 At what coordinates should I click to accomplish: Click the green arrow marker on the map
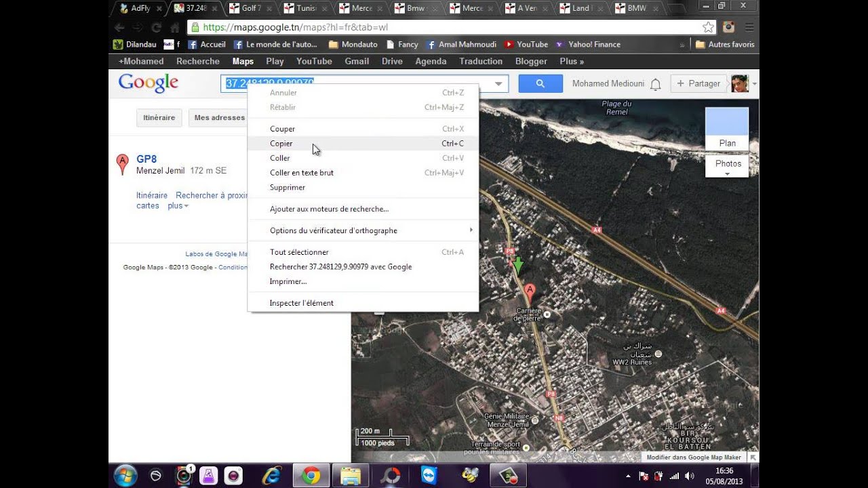point(518,266)
